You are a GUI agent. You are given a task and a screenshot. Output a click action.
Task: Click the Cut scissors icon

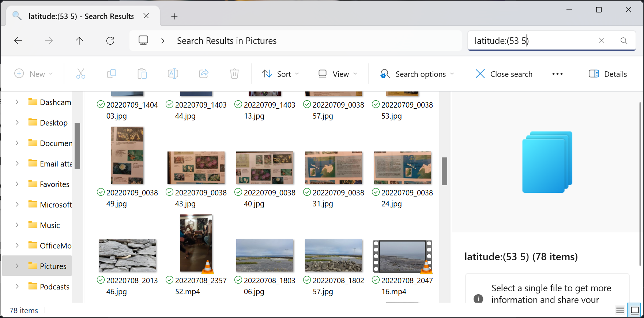[81, 74]
